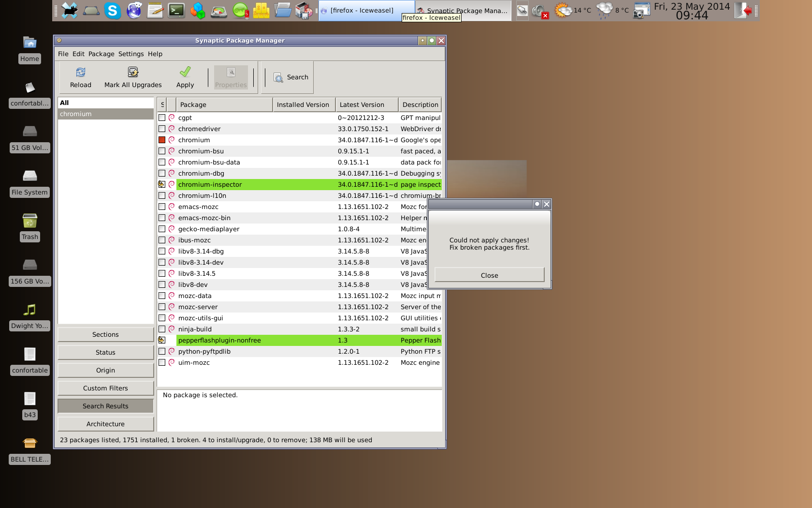Switch to the firefox - Iceweasel taskbar window

pos(366,10)
